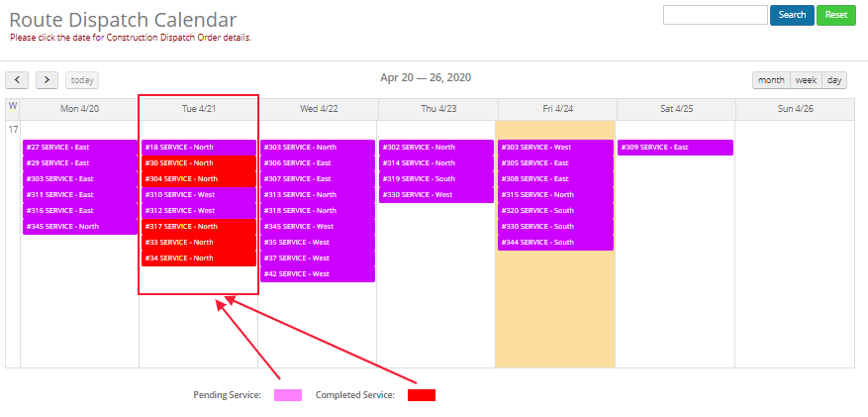
Task: Open #37 SERVICE - West event
Action: click(x=318, y=259)
